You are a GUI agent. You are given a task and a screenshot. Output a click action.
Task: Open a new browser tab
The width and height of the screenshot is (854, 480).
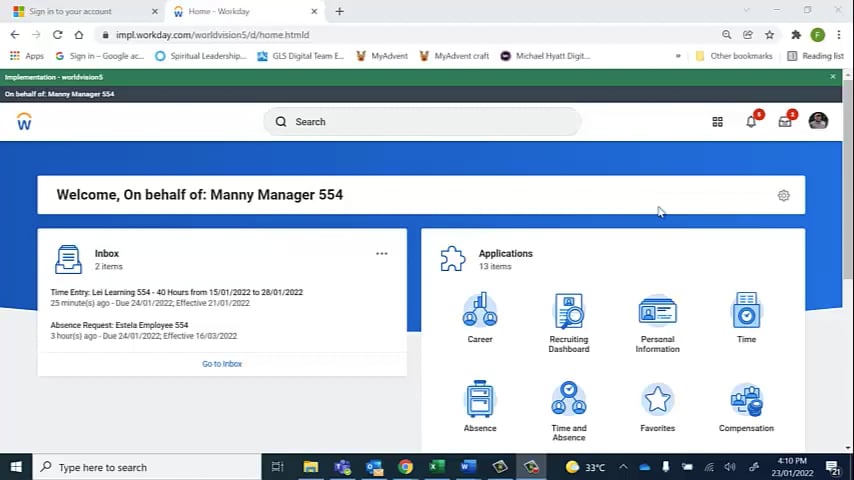(339, 11)
